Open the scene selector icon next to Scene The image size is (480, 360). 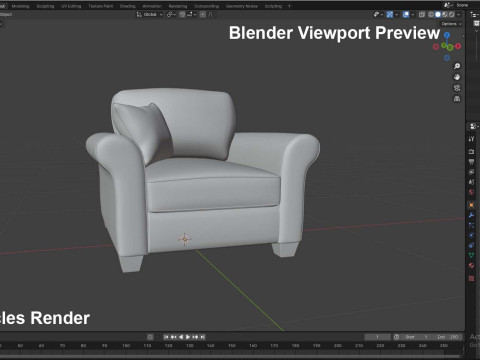click(449, 5)
